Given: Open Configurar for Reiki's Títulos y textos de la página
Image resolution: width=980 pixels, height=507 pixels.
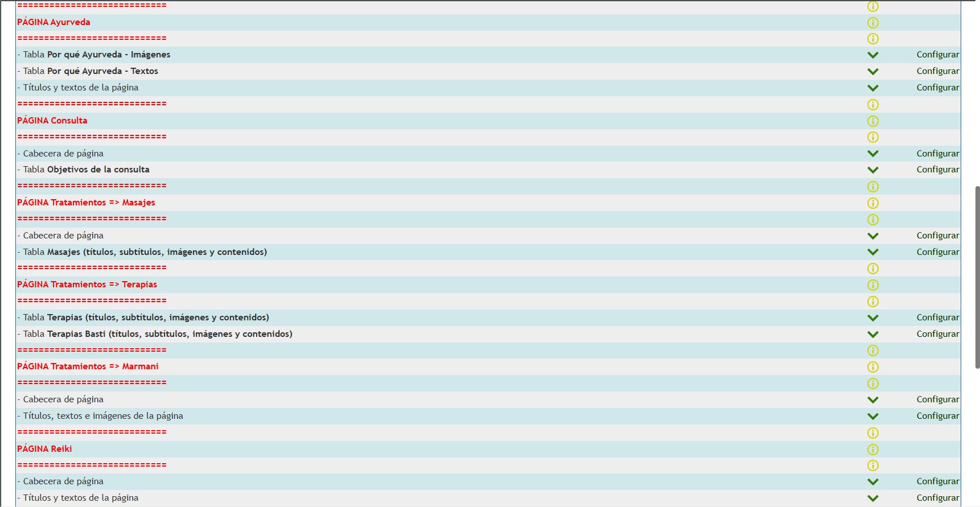Looking at the screenshot, I should coord(938,498).
